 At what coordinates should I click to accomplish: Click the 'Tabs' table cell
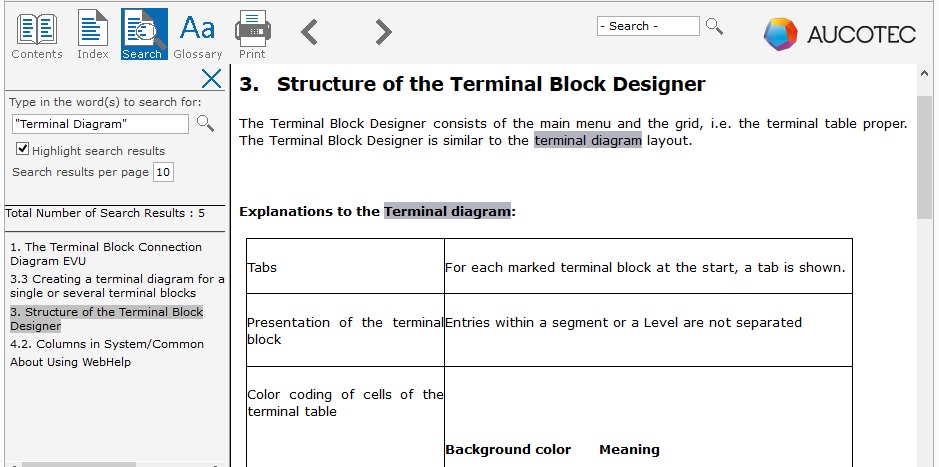pos(345,266)
